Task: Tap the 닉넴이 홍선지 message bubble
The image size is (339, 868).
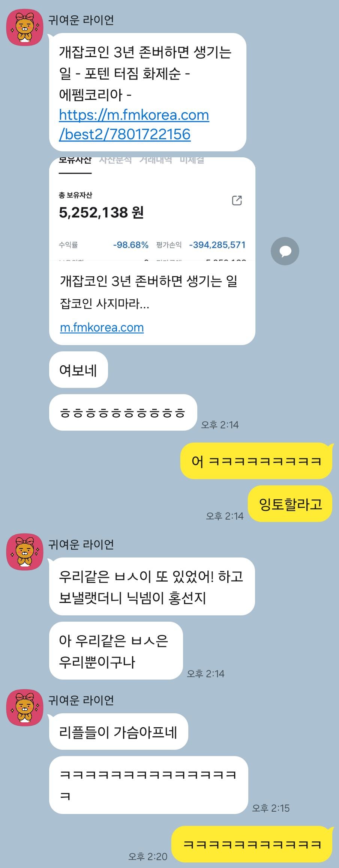Action: click(x=152, y=586)
